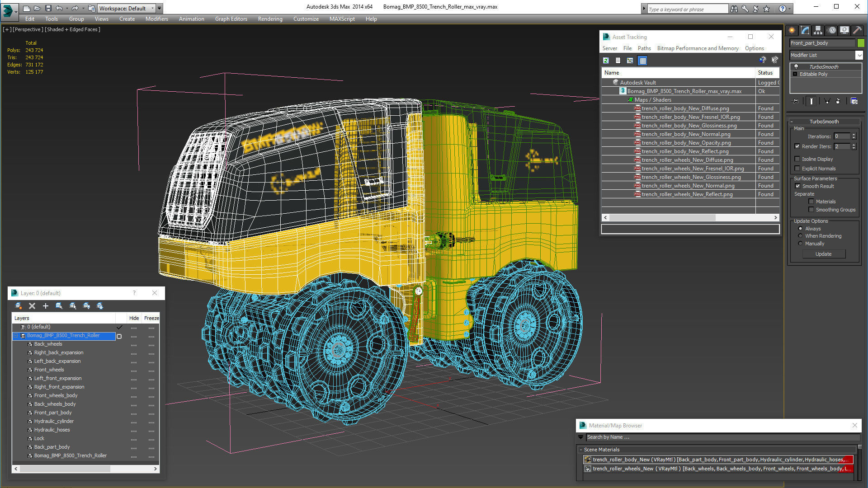Open Material/Map Browser options arrow
Viewport: 868px width, 488px height.
coord(581,437)
